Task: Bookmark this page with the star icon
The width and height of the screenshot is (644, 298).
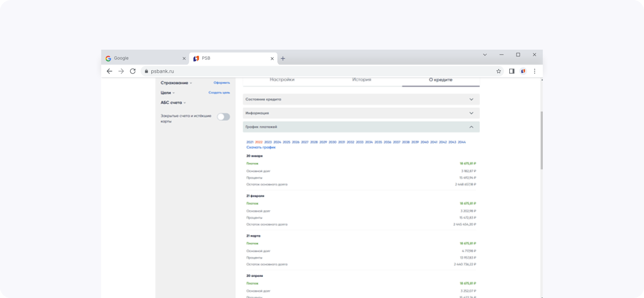Action: [x=499, y=71]
